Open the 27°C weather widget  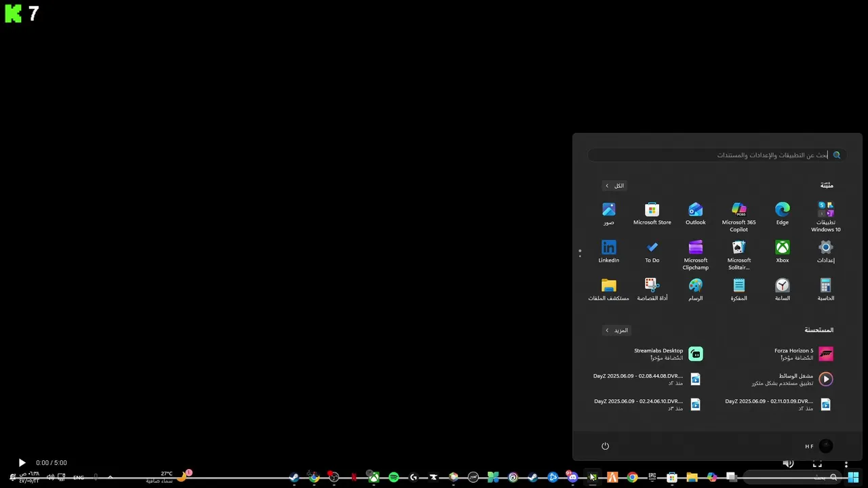pyautogui.click(x=170, y=477)
